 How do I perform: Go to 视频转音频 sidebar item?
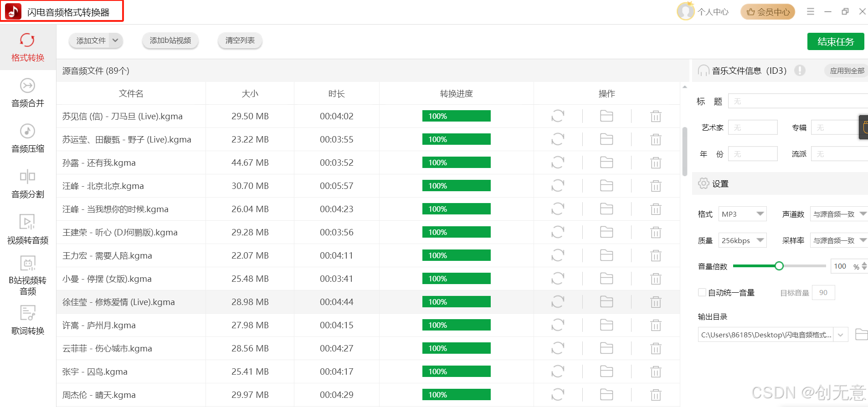pos(28,229)
